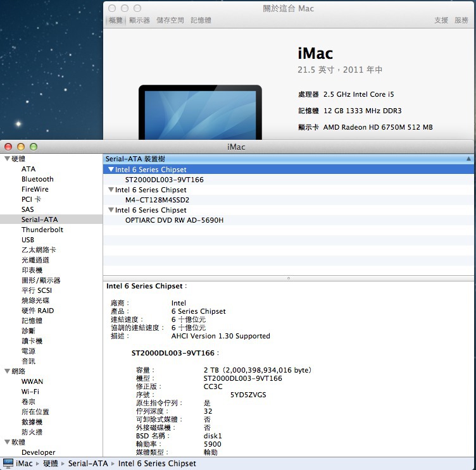Select 印表機 in sidebar
This screenshot has width=476, height=470.
[x=32, y=270]
